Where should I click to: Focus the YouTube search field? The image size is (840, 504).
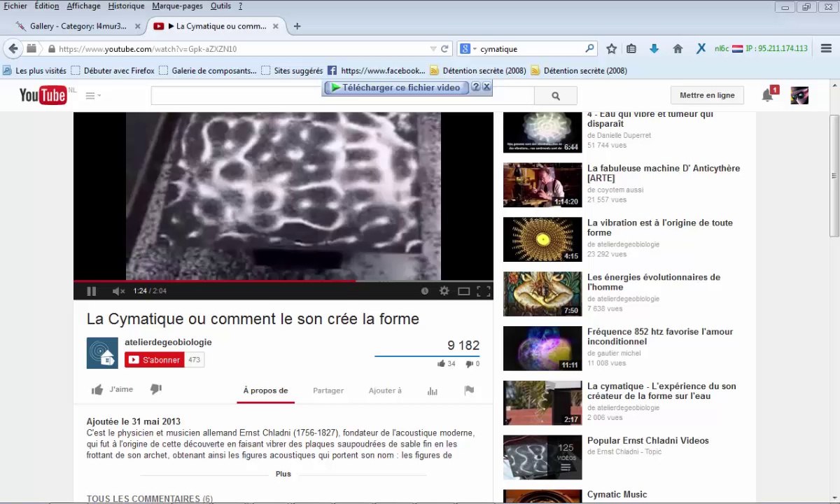click(x=342, y=96)
